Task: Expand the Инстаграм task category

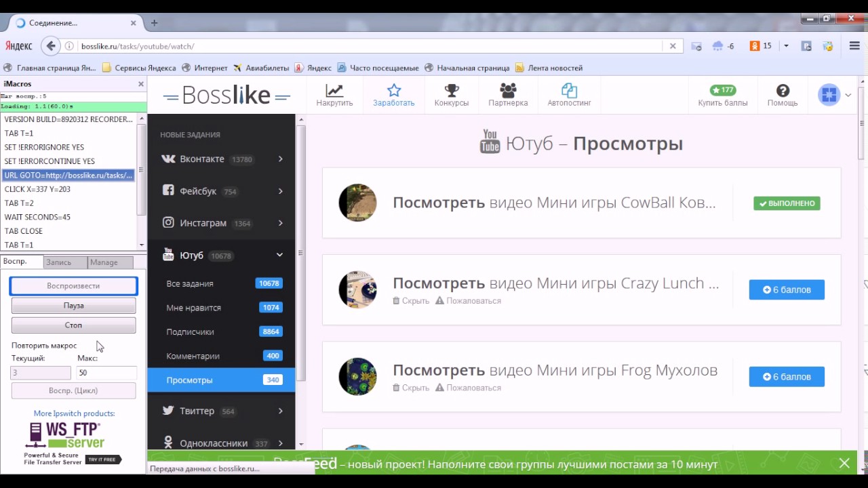Action: (281, 222)
